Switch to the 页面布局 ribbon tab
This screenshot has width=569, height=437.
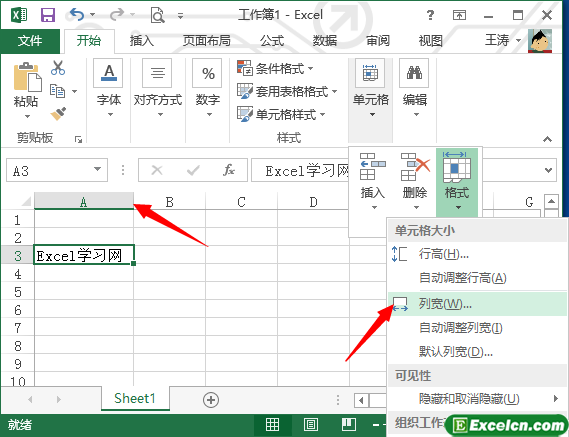[x=206, y=41]
